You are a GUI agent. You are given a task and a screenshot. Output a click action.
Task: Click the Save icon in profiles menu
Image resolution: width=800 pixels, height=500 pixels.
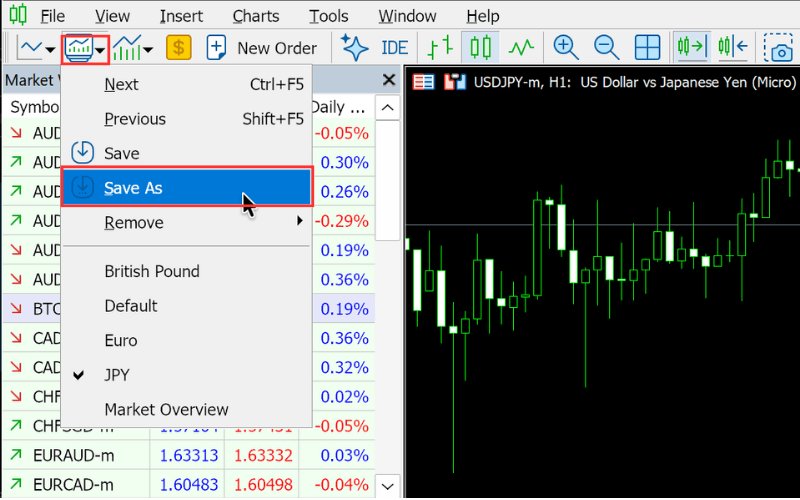tap(82, 153)
